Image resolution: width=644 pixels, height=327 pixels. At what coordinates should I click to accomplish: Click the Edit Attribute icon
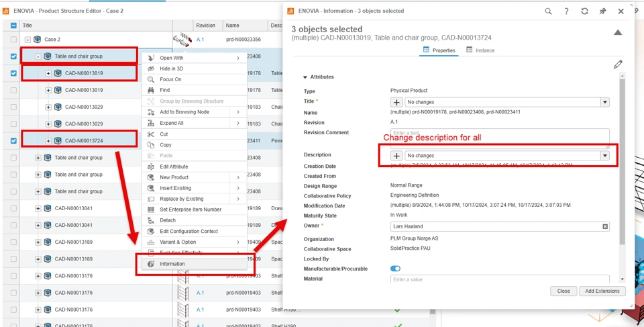(151, 167)
